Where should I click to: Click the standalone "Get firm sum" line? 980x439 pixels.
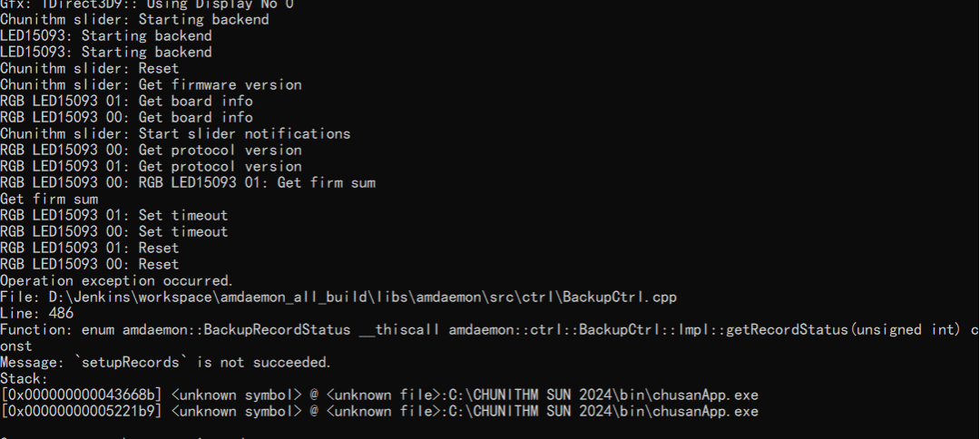[x=49, y=199]
